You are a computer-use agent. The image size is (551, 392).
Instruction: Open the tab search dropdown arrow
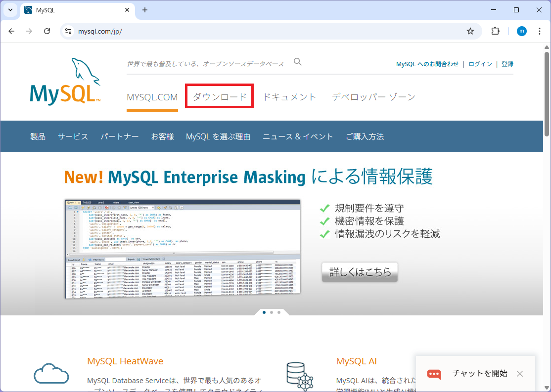[x=10, y=10]
